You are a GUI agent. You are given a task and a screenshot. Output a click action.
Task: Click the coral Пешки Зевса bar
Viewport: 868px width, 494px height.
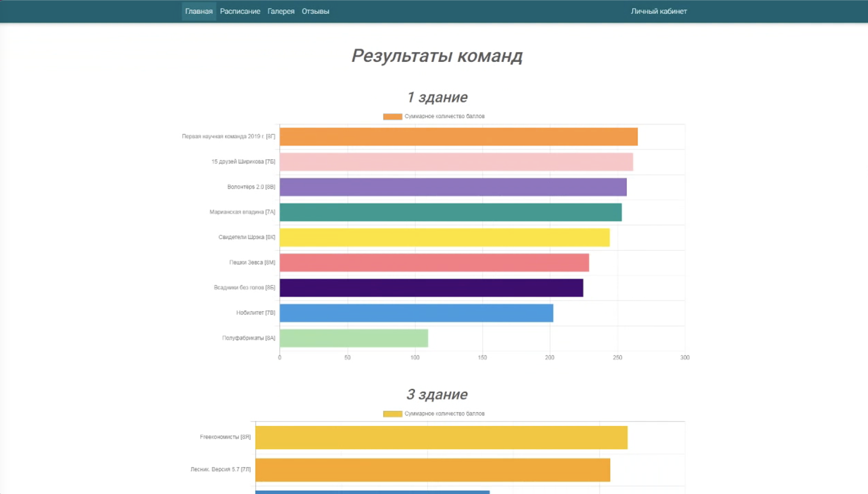pyautogui.click(x=435, y=263)
